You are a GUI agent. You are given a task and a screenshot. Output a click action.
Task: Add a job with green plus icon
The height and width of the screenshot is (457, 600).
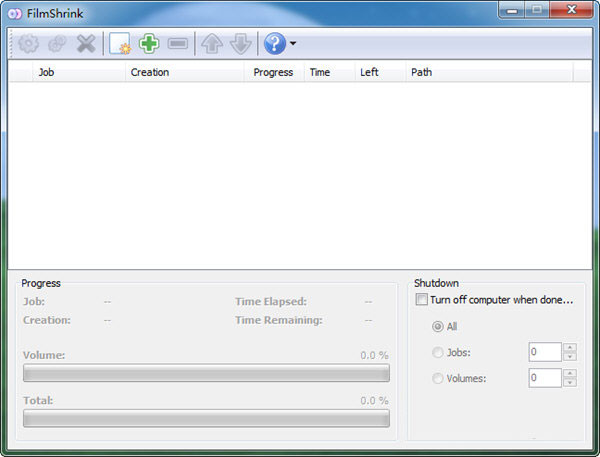[x=149, y=44]
